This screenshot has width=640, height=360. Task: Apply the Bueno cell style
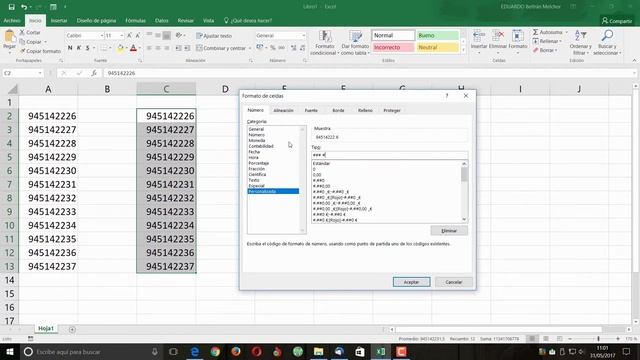pos(438,36)
